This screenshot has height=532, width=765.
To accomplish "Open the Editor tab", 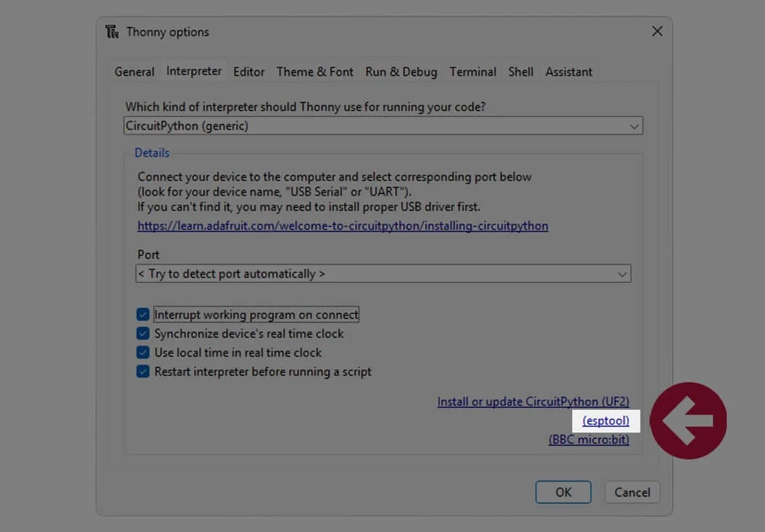I will pos(249,72).
